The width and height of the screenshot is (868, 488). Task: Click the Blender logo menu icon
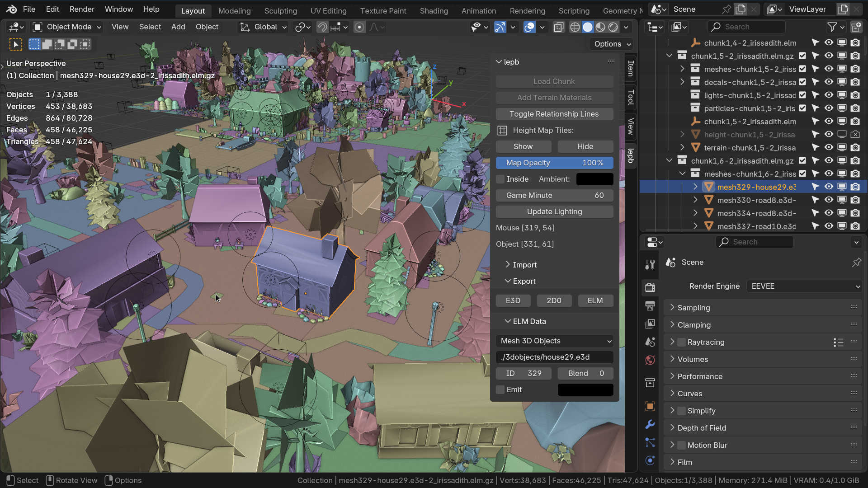point(12,9)
